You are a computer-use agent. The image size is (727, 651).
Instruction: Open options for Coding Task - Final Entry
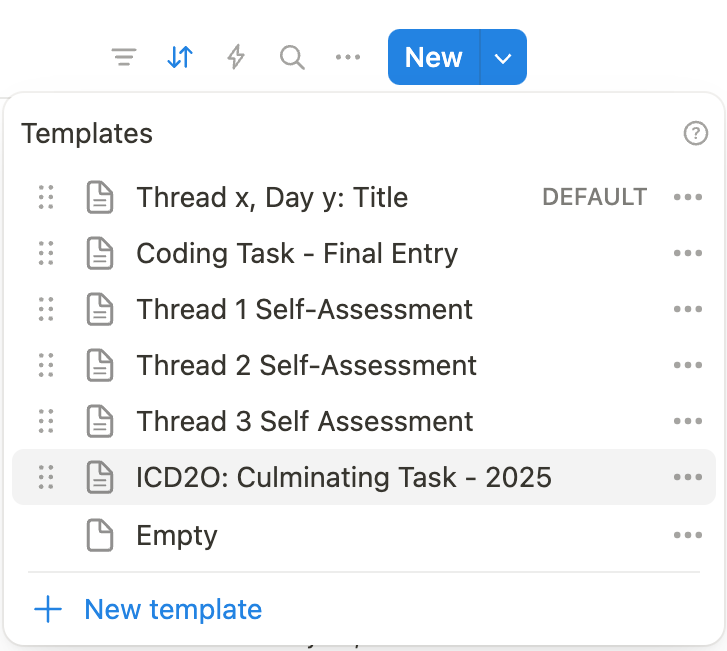688,254
